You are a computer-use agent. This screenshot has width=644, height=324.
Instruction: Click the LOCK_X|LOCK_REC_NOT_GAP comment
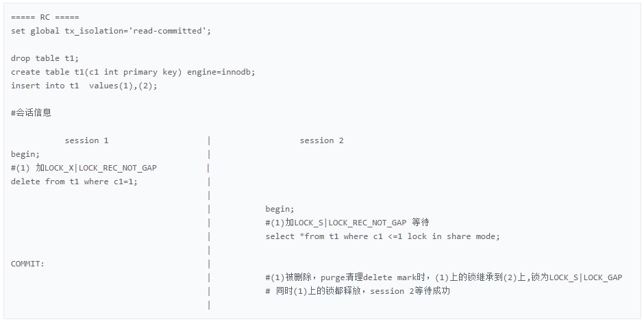click(84, 168)
